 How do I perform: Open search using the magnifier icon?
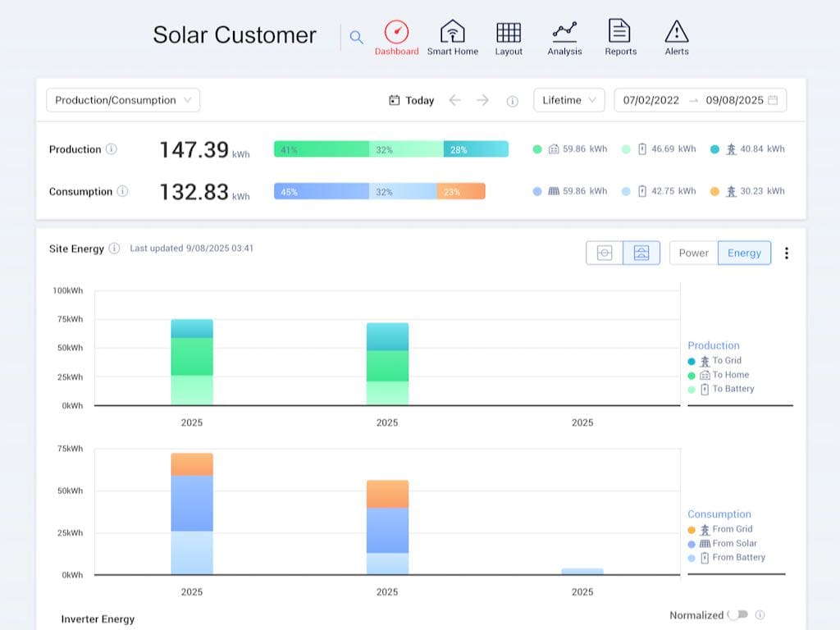(356, 37)
